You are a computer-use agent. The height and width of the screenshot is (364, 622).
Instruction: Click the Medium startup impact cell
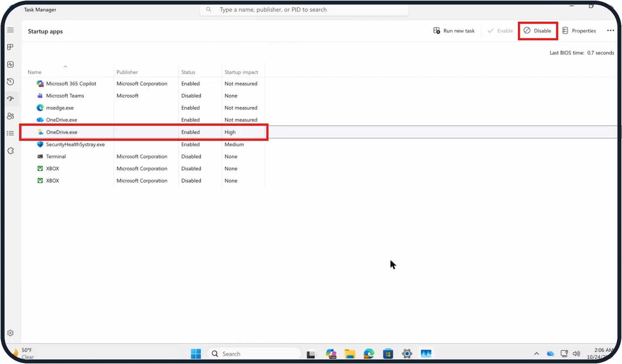click(234, 144)
